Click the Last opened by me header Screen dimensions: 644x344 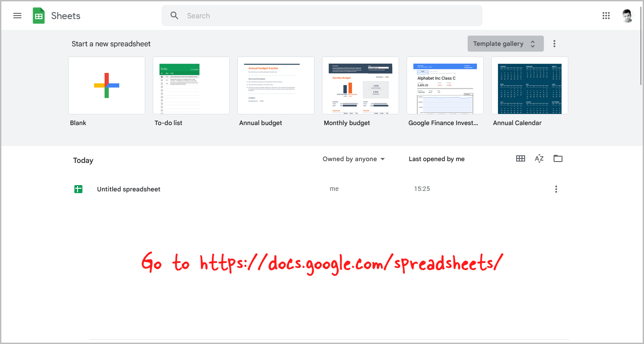[x=436, y=159]
